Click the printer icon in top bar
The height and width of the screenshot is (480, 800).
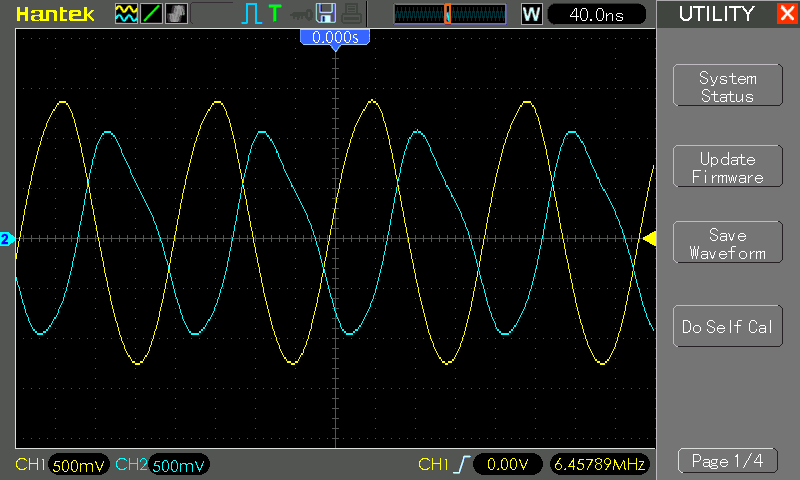352,14
